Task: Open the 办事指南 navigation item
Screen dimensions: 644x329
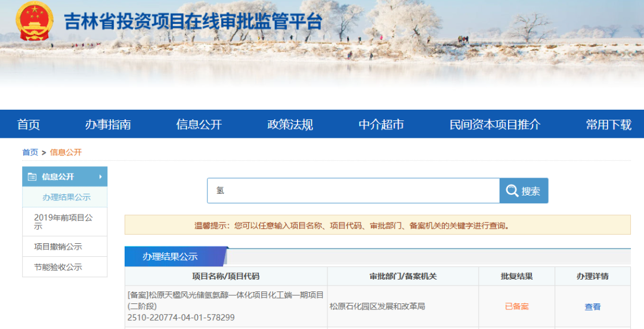Action: [108, 125]
